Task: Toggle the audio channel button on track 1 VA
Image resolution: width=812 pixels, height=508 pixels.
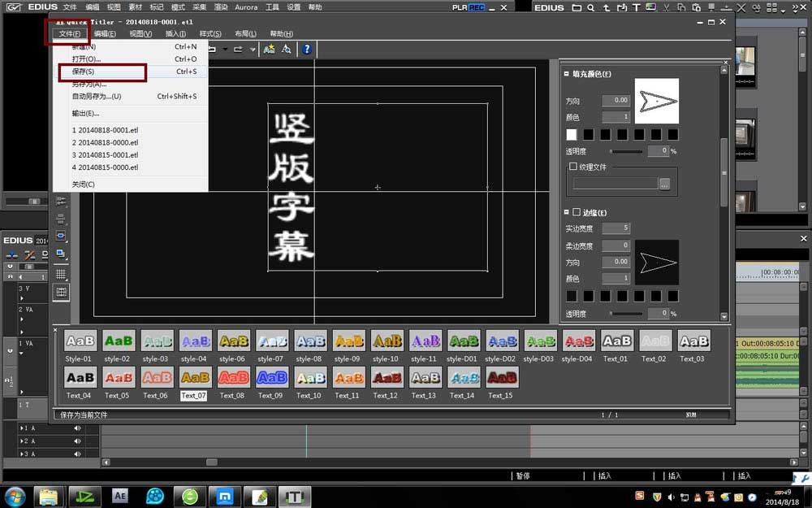Action: 9,381
